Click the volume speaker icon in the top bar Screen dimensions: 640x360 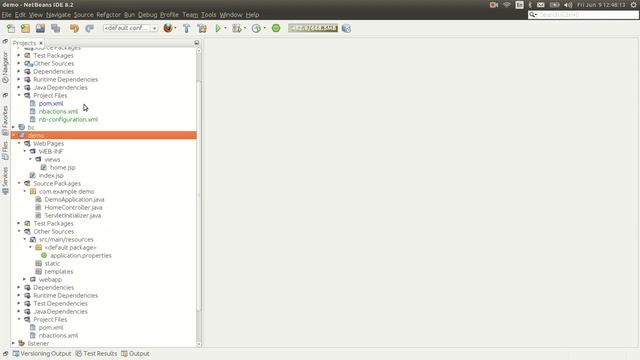pyautogui.click(x=568, y=5)
